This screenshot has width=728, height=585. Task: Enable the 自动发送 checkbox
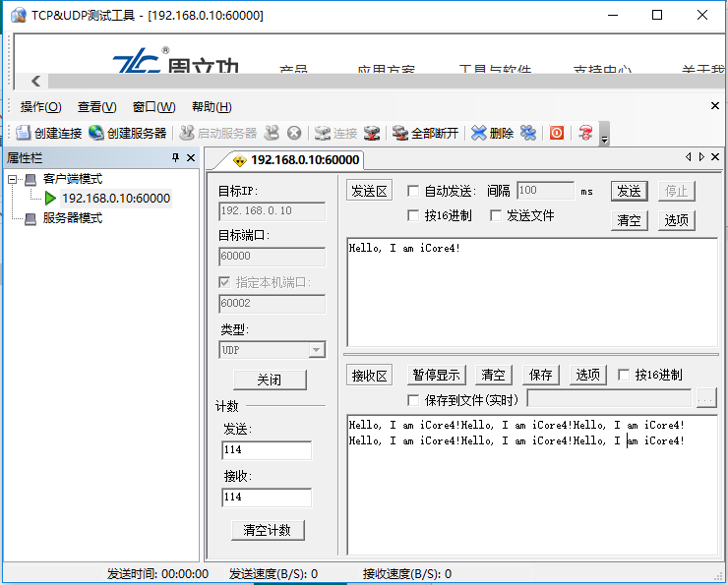413,191
